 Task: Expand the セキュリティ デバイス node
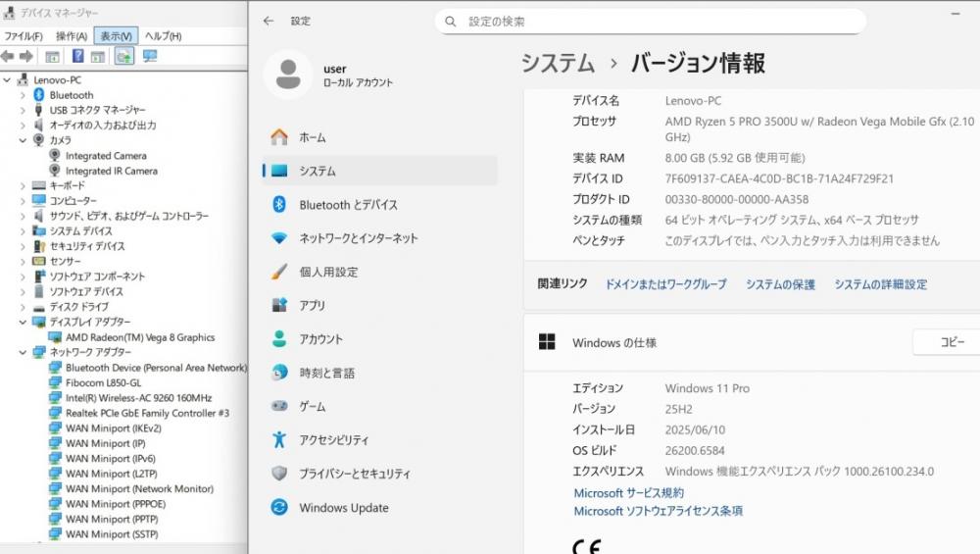click(x=23, y=246)
